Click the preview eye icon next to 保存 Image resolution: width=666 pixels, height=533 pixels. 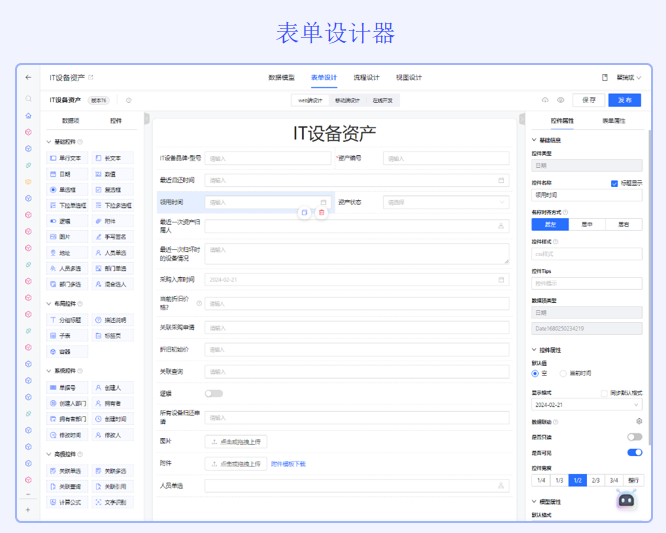(x=561, y=100)
